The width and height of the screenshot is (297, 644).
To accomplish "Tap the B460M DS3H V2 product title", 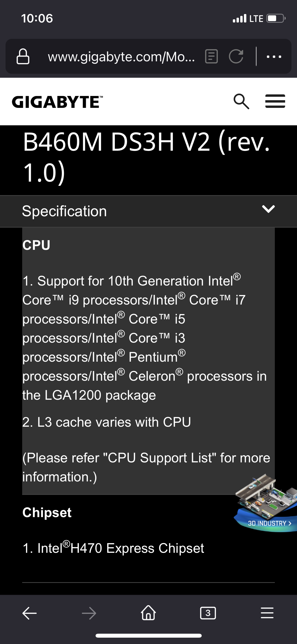I will (147, 157).
